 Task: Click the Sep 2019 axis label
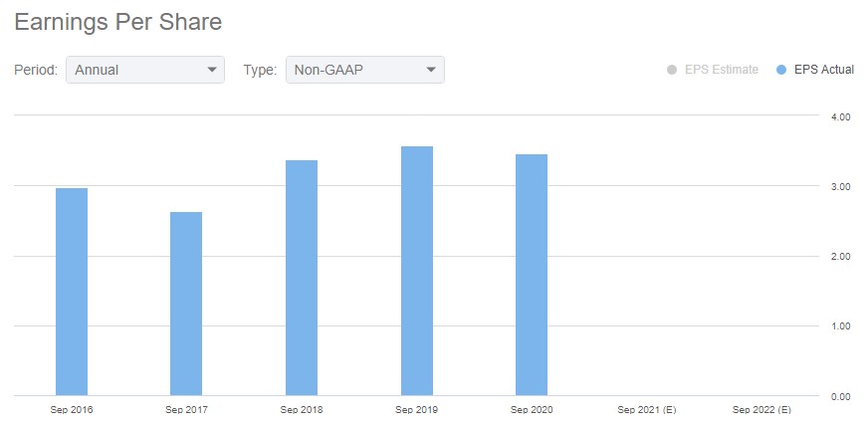click(416, 410)
